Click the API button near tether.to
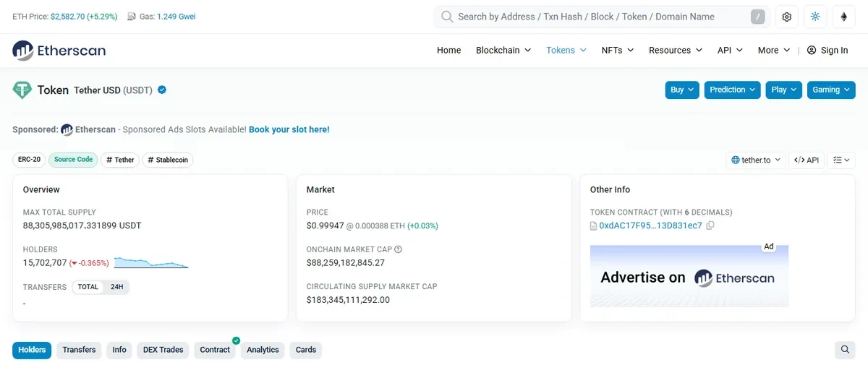The image size is (868, 365). tap(807, 160)
